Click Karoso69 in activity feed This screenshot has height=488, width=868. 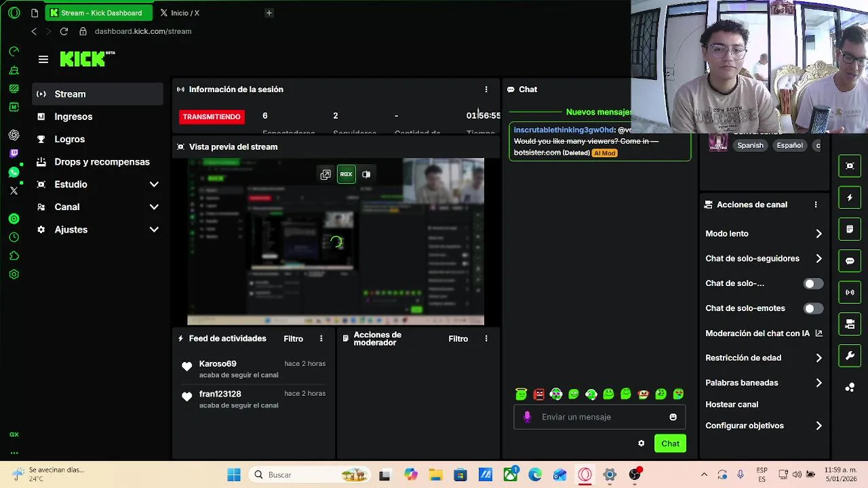(218, 364)
